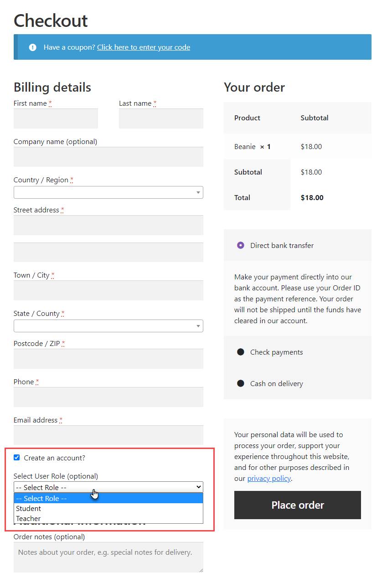
Task: Click the Postcode / ZIP field
Action: 108,359
